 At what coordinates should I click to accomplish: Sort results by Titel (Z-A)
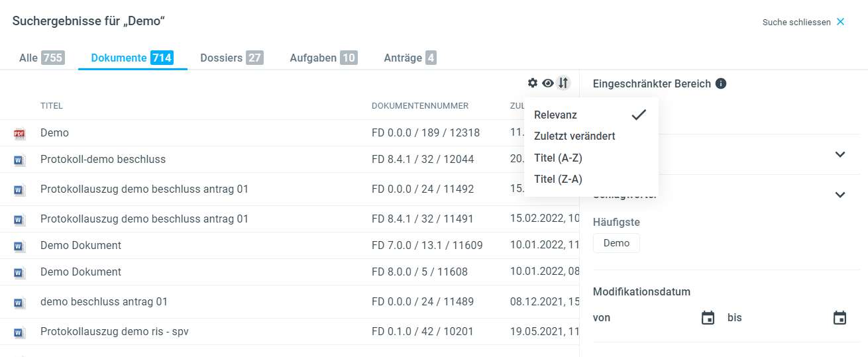[x=558, y=179]
